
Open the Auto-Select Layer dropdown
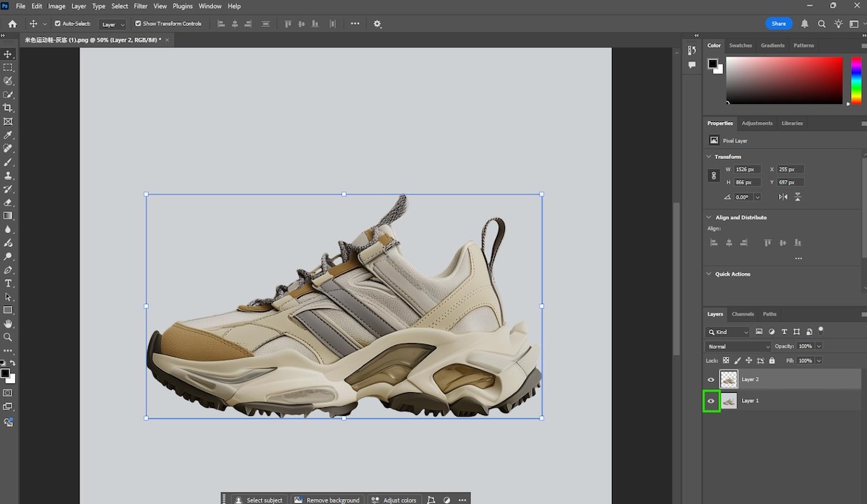pyautogui.click(x=113, y=25)
